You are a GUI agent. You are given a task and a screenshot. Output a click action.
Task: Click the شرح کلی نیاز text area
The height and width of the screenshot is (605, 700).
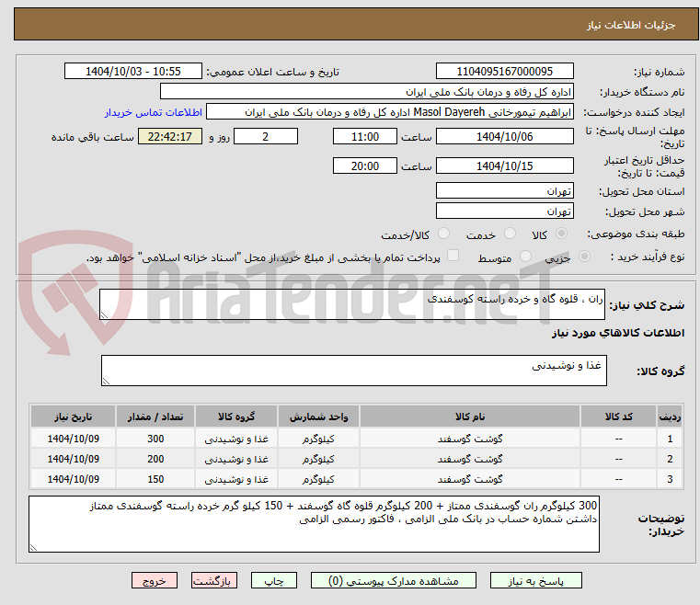pyautogui.click(x=352, y=304)
